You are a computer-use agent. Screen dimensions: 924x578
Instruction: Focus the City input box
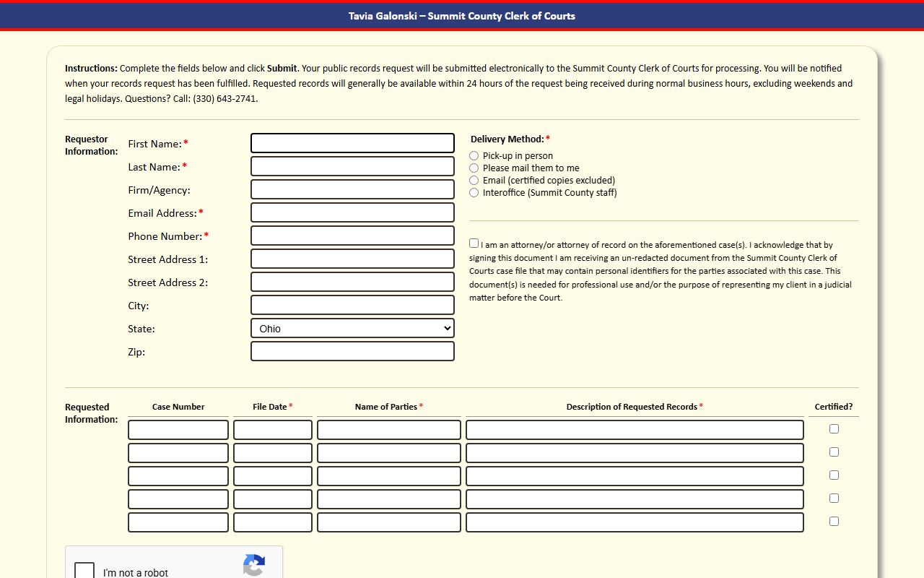pos(352,305)
